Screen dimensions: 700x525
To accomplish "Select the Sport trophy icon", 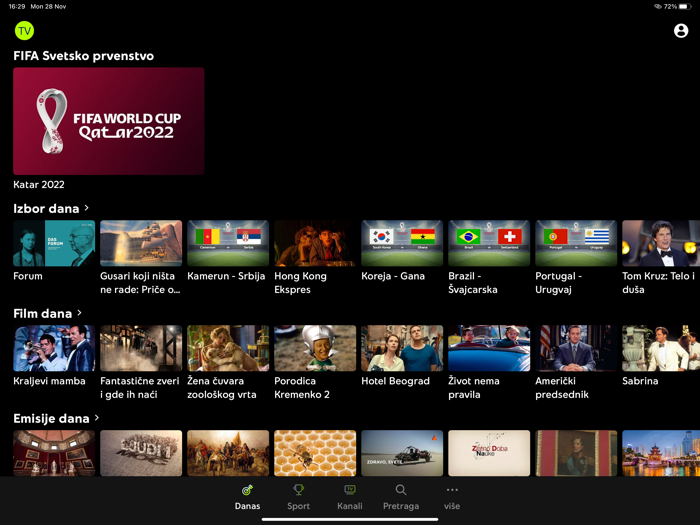I will (x=299, y=490).
